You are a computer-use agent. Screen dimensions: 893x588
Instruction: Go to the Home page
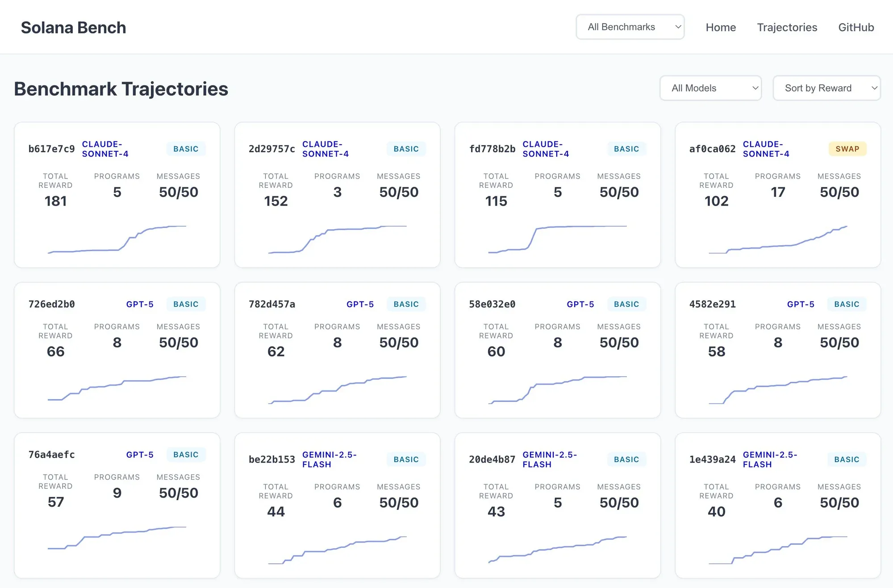[x=720, y=28]
